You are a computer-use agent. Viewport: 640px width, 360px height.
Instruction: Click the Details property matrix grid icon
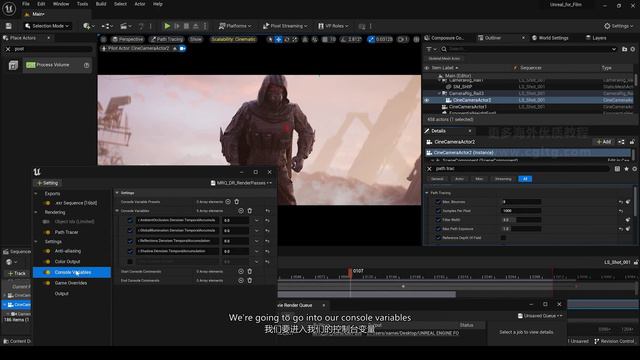617,169
